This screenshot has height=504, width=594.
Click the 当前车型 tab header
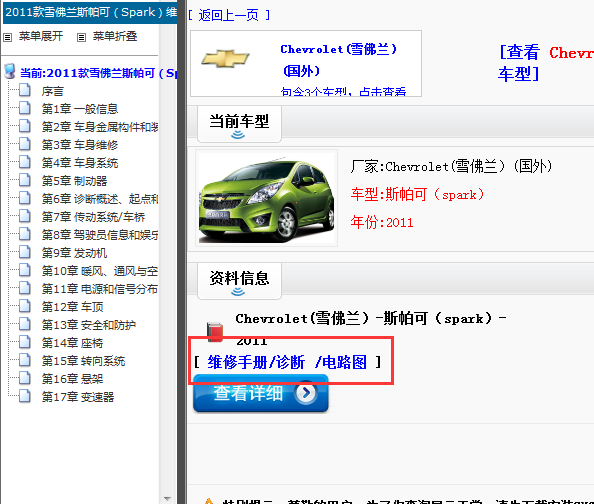pyautogui.click(x=239, y=124)
